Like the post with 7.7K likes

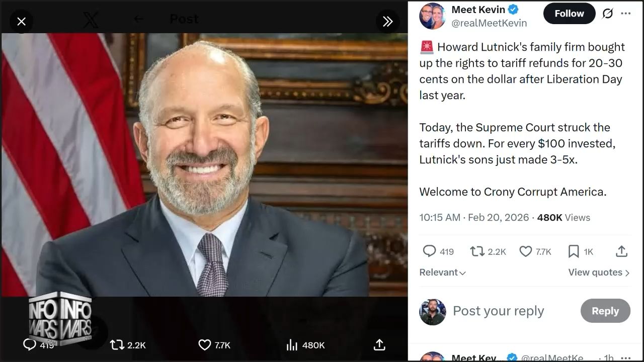pos(526,251)
